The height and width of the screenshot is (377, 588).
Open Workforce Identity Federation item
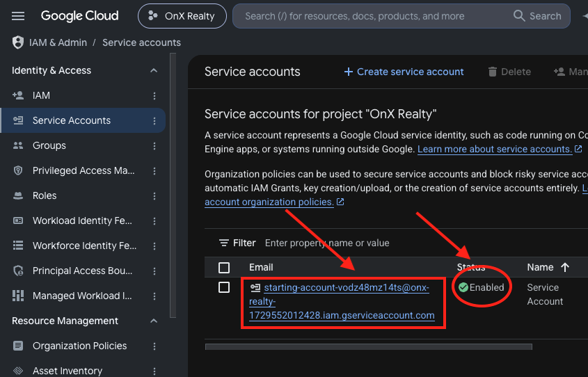coord(84,246)
